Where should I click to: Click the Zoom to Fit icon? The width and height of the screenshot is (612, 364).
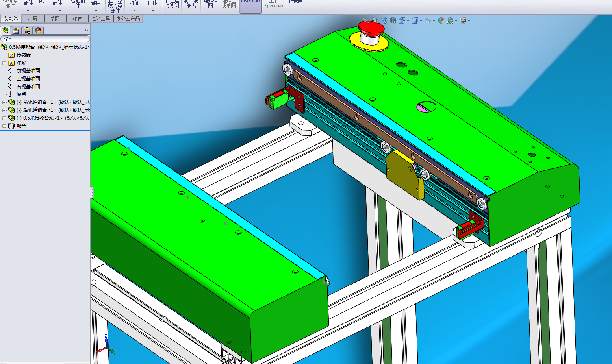point(366,20)
